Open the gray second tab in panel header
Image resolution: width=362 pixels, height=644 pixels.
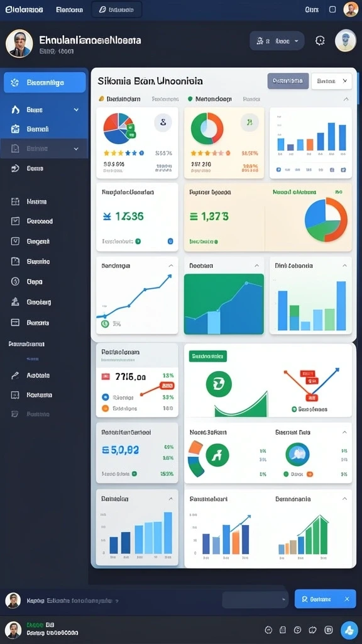tap(165, 99)
